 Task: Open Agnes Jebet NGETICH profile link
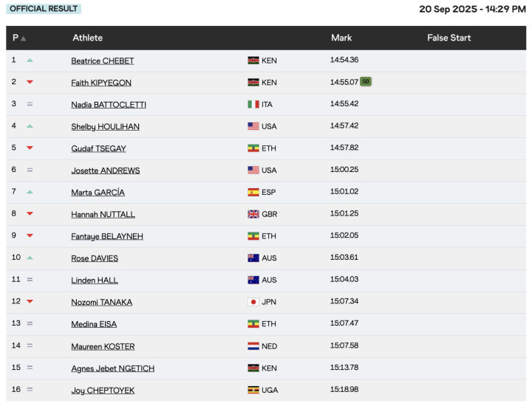point(112,368)
